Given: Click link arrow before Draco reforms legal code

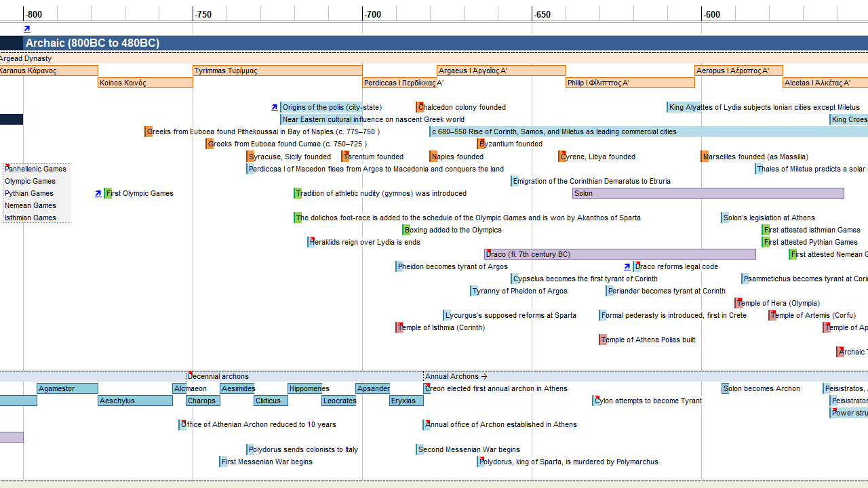Looking at the screenshot, I should click(627, 267).
